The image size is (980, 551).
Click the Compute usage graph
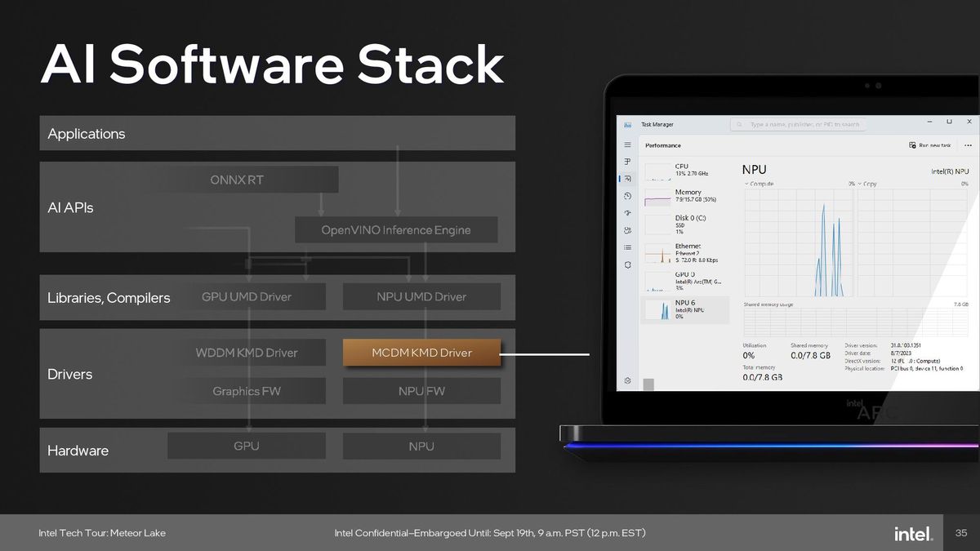(799, 243)
